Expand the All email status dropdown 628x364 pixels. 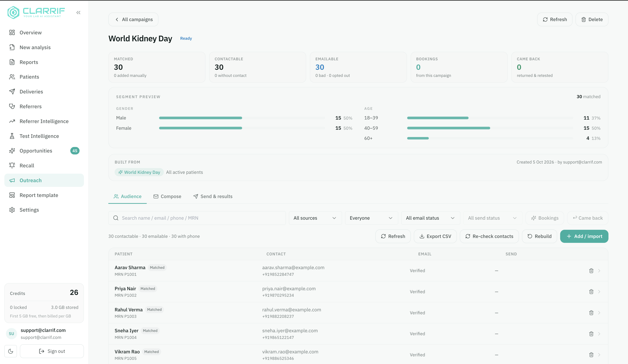tap(431, 218)
